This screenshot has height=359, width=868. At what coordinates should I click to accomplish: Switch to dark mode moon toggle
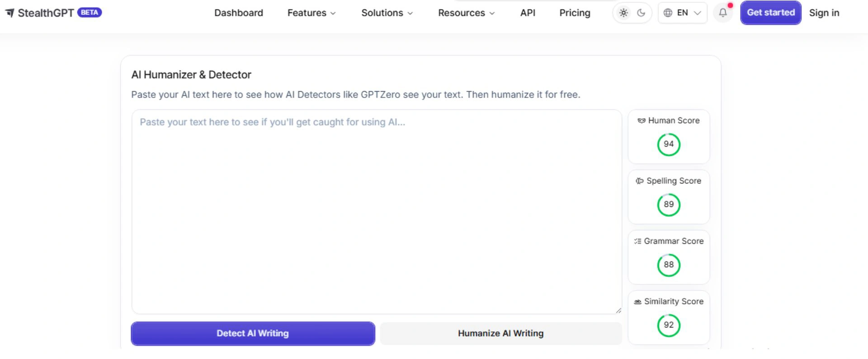641,13
